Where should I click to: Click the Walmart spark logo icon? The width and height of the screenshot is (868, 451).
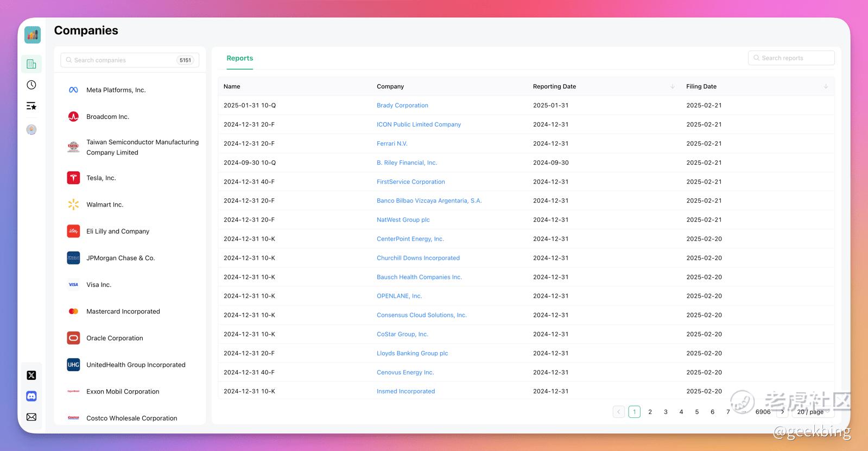(x=73, y=204)
